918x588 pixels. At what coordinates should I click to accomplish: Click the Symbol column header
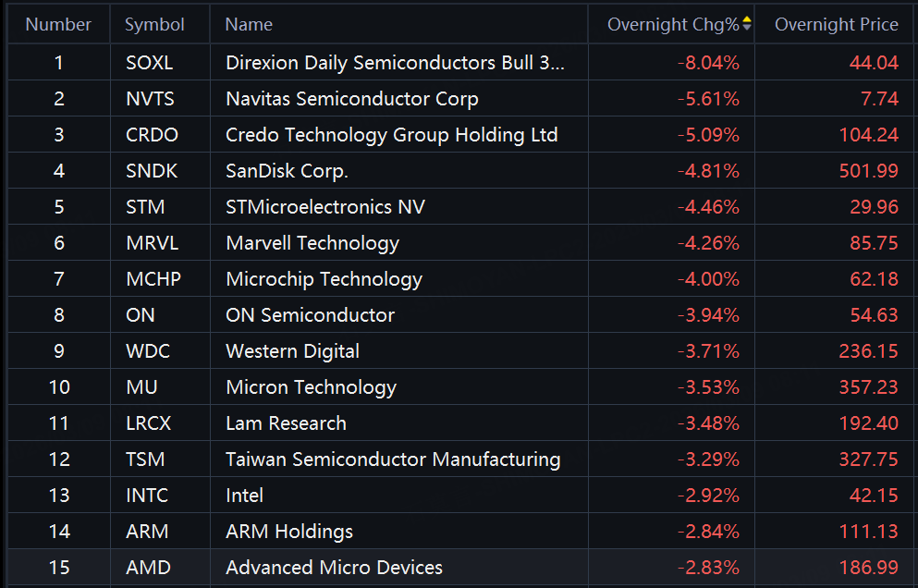[155, 24]
